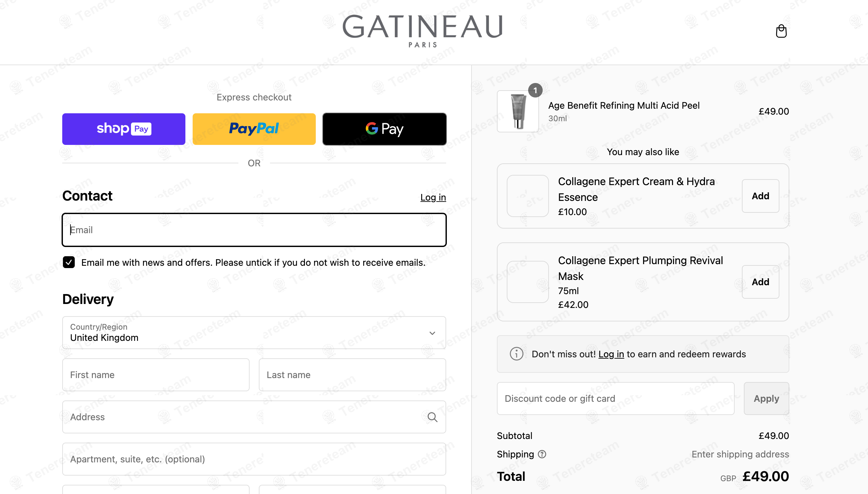Open the Age Benefit Peel product thumbnail
Screen dimensions: 868x494
point(518,111)
